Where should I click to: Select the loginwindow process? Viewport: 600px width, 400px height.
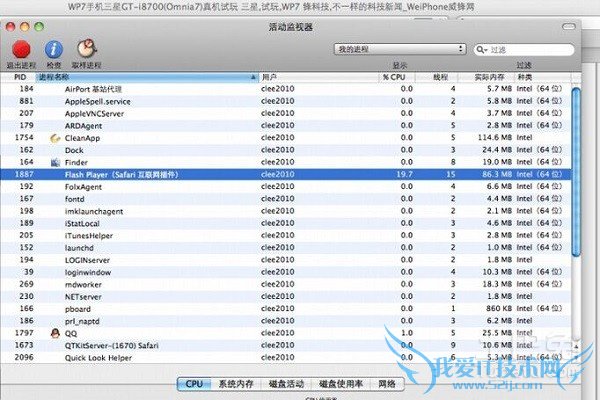pos(285,272)
